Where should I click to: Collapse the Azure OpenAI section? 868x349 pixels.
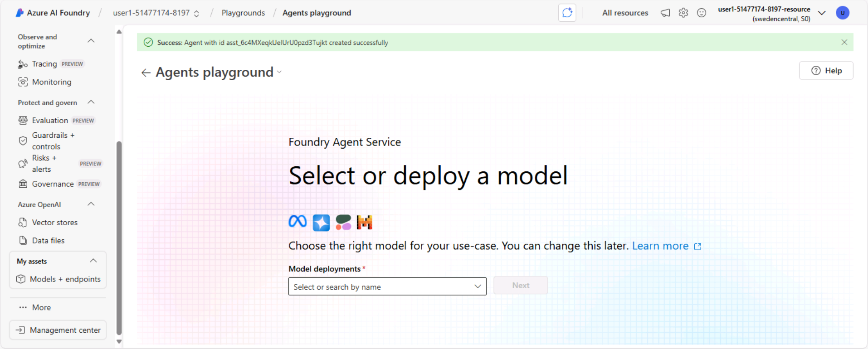click(91, 204)
